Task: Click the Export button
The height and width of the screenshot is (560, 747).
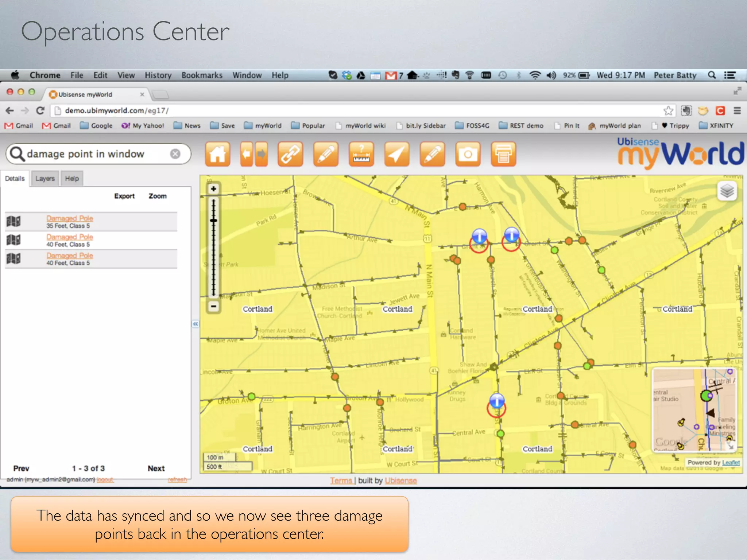Action: pos(124,196)
